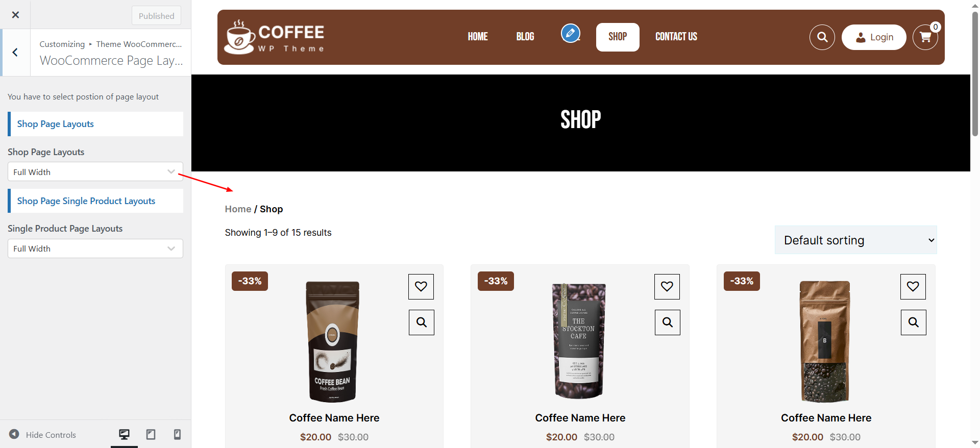Open the Default sorting dropdown

pyautogui.click(x=856, y=240)
